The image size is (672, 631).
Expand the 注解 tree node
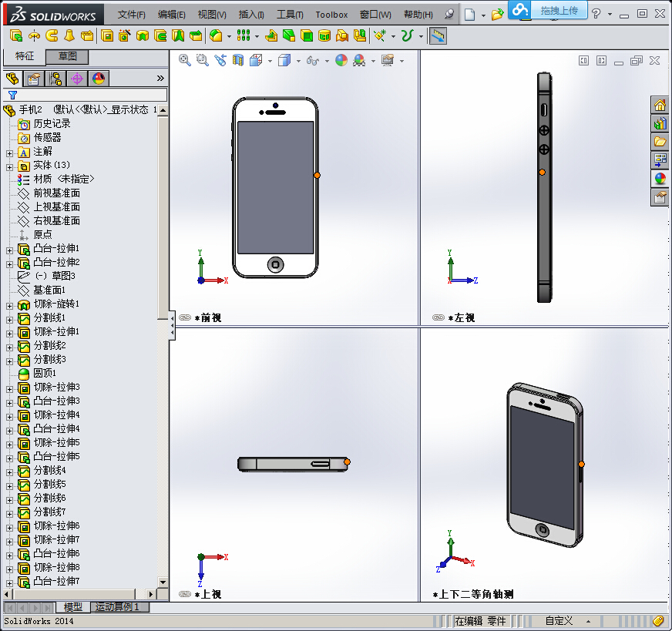pyautogui.click(x=9, y=153)
